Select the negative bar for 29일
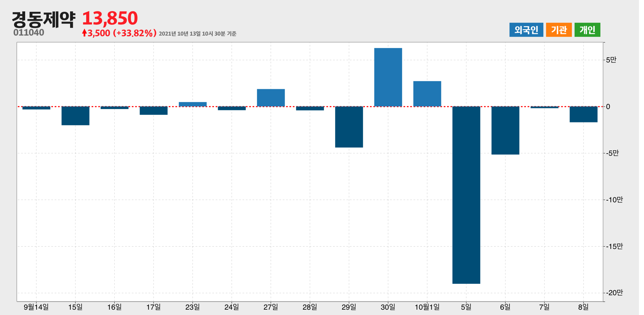Viewport: 644px width, 315px height. point(349,127)
